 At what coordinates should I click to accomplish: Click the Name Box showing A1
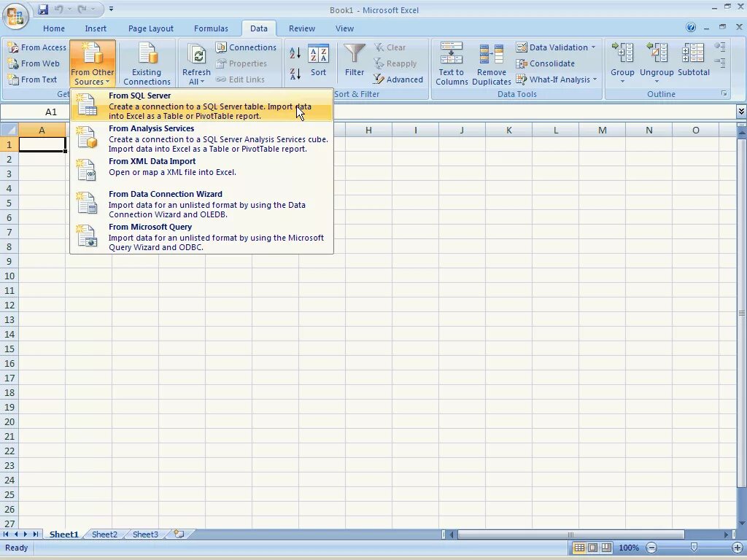51,112
